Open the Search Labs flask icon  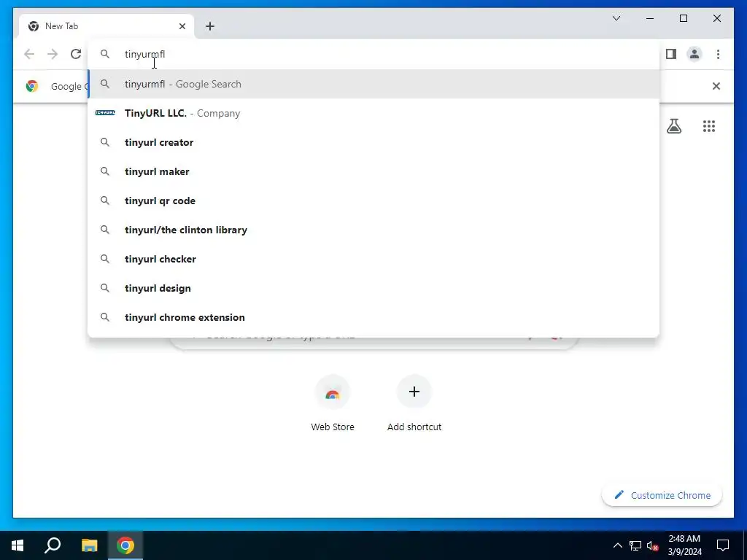click(x=673, y=126)
